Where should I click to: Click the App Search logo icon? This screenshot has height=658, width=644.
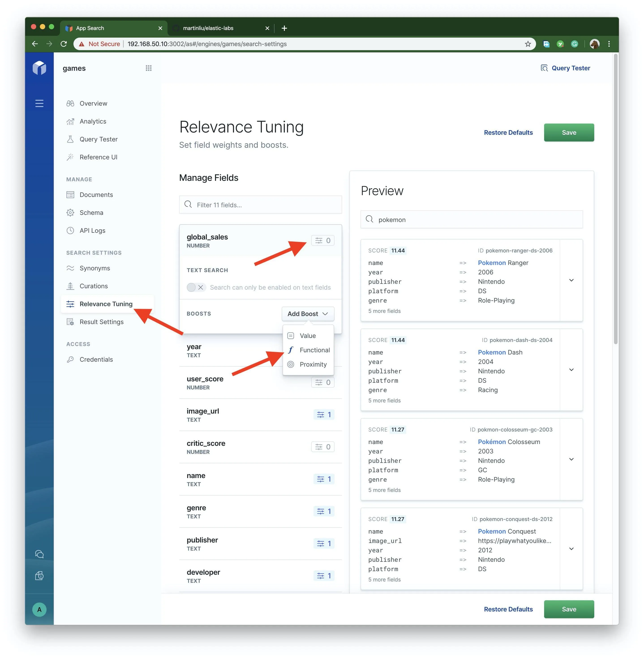coord(39,68)
